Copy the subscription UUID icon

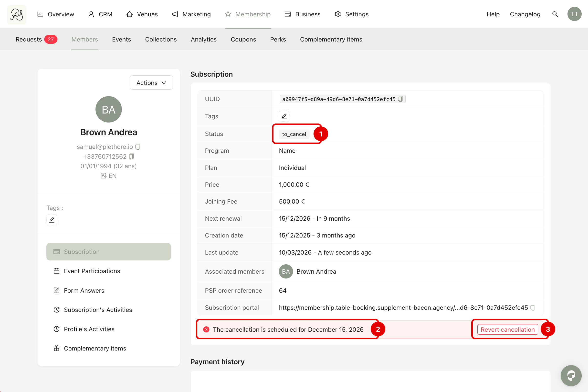tap(400, 99)
